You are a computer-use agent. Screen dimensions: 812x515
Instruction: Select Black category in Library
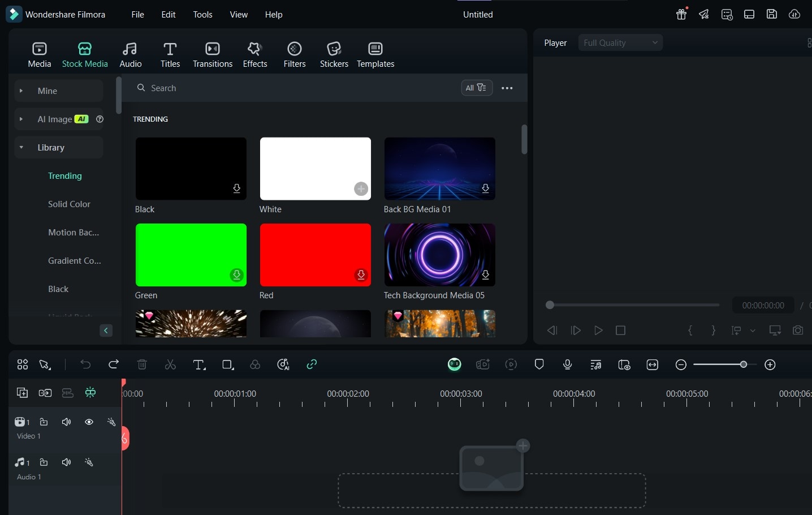tap(58, 289)
